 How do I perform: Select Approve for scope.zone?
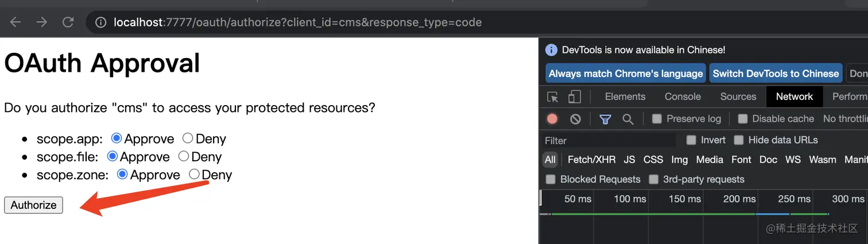tap(122, 174)
